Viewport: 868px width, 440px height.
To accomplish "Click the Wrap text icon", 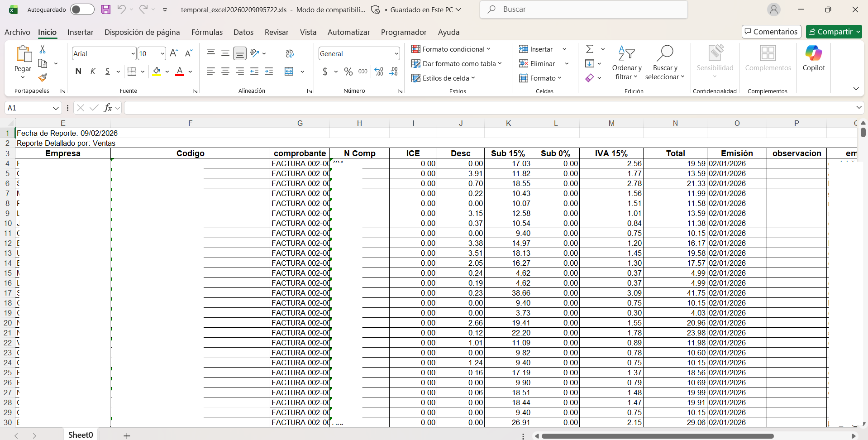I will [x=290, y=53].
